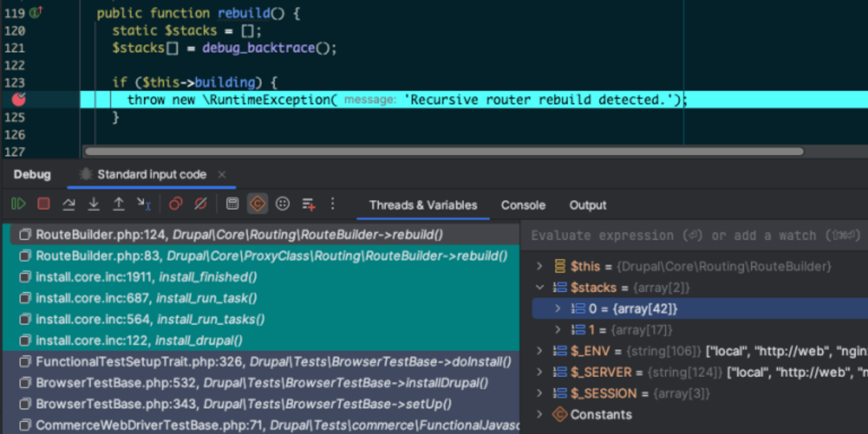Select the install_drupal() stack frame
The width and height of the screenshot is (868, 434).
pos(260,340)
